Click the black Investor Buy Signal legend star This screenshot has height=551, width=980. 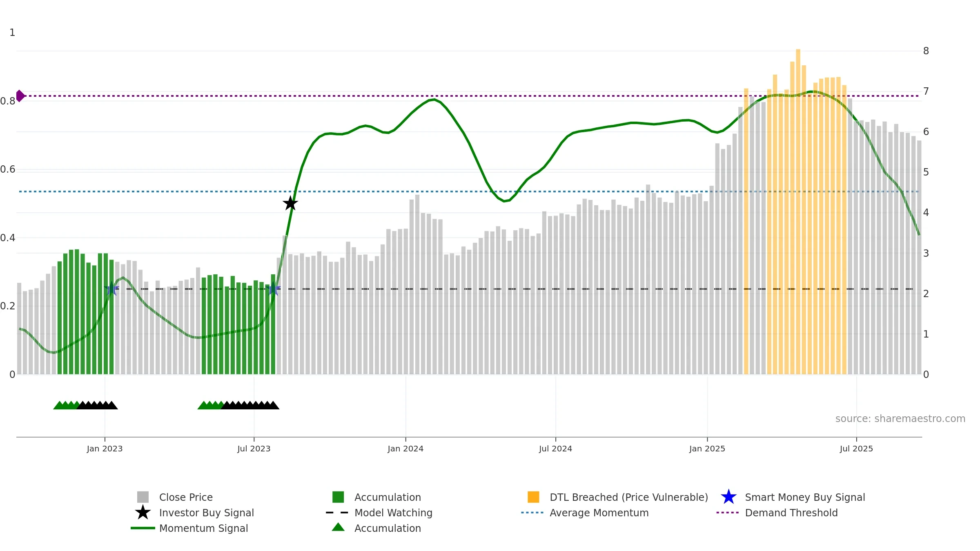(x=143, y=513)
